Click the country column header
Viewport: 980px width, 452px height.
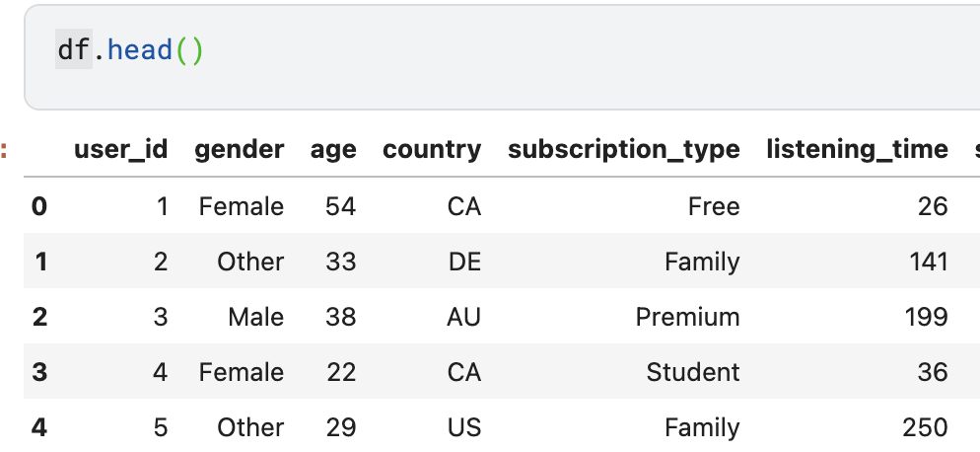tap(432, 150)
